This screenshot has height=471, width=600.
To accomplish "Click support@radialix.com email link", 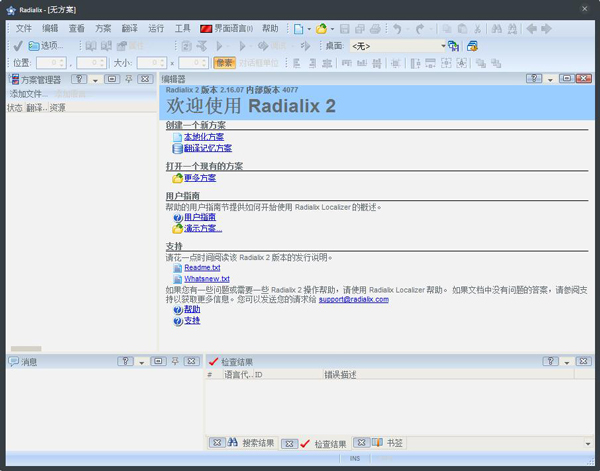I will coord(354,299).
